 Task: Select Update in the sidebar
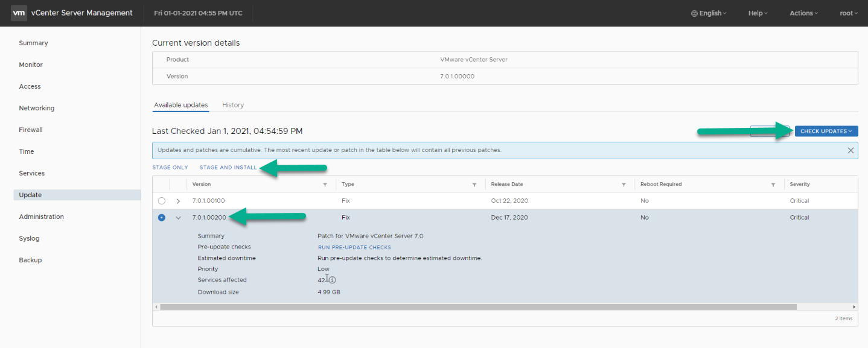pos(77,195)
